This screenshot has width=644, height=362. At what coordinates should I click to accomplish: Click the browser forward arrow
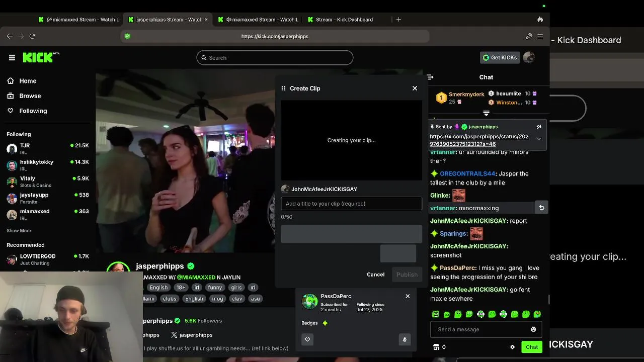pos(21,36)
